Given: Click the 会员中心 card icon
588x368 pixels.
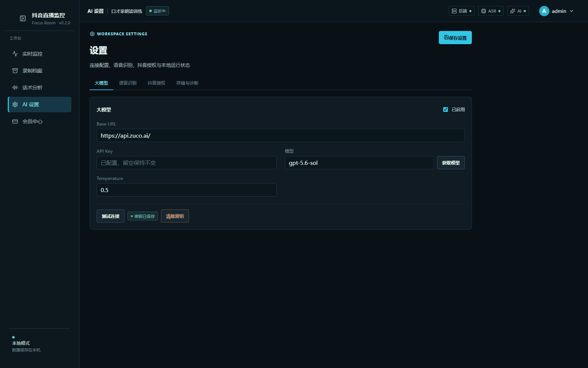Looking at the screenshot, I should pyautogui.click(x=15, y=121).
